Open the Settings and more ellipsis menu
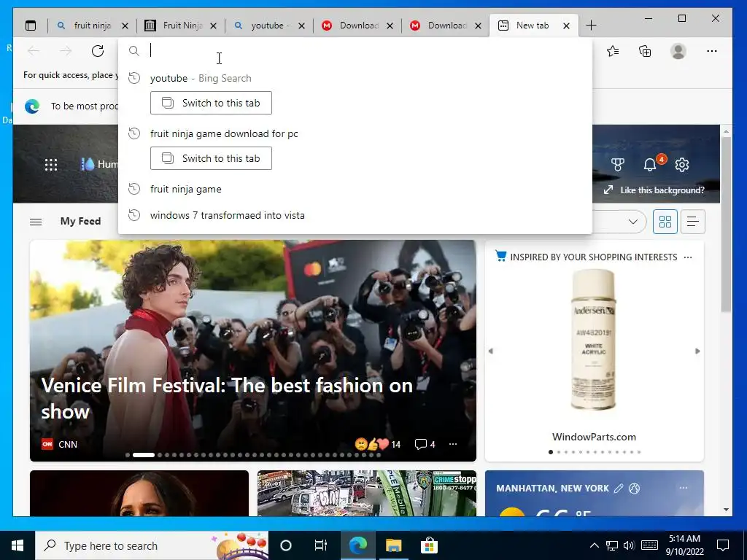 point(712,51)
